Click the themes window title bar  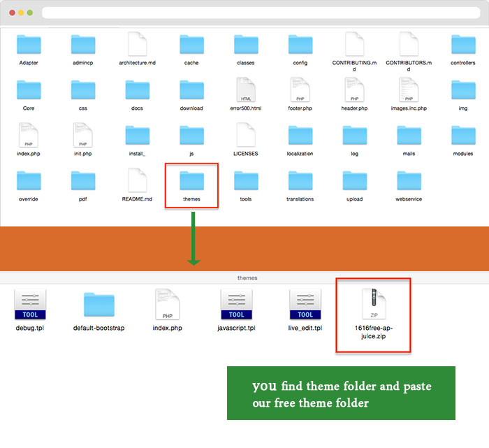(246, 277)
